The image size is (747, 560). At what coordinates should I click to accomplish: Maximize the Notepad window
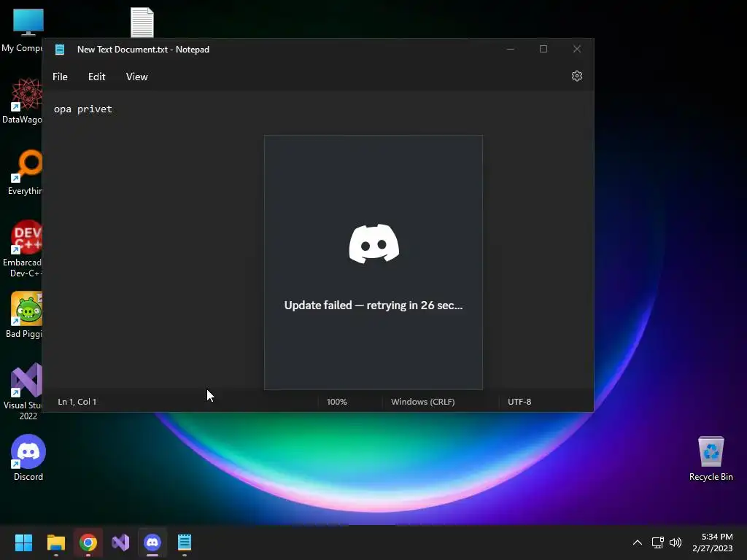click(543, 49)
